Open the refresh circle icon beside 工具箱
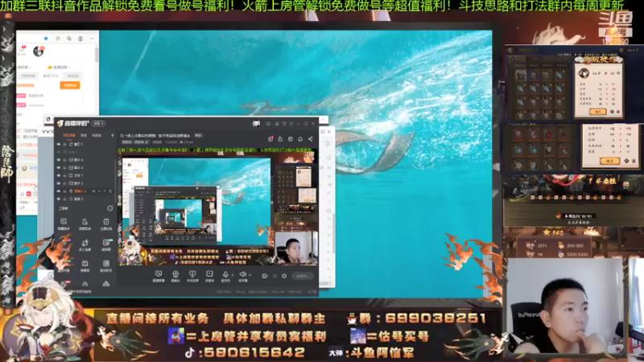The width and height of the screenshot is (644, 362). click(x=110, y=208)
